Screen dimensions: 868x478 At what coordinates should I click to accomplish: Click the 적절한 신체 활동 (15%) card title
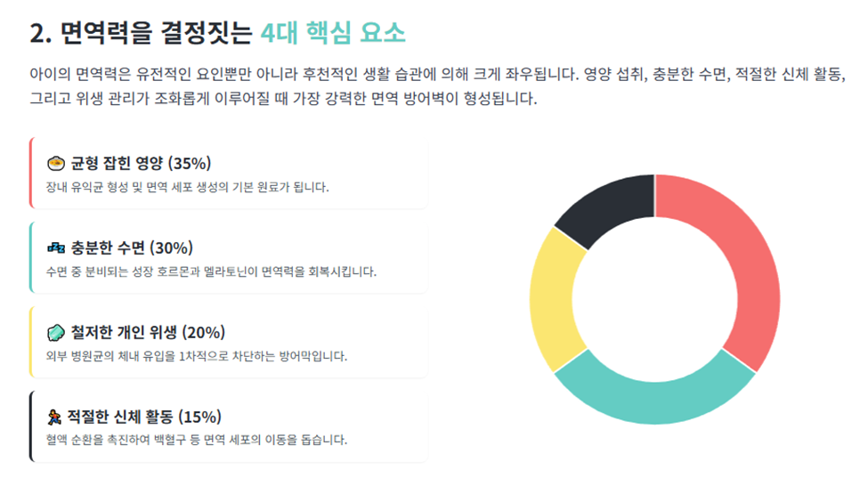tap(144, 417)
